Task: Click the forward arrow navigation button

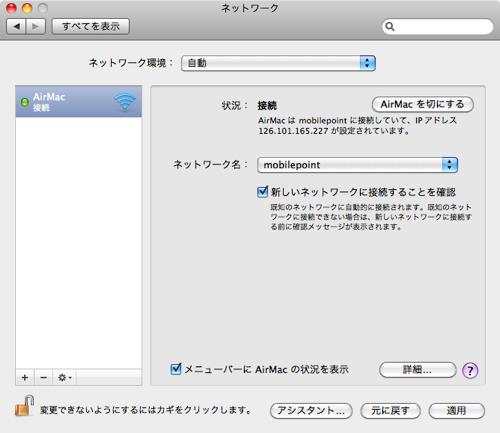Action: (x=36, y=26)
